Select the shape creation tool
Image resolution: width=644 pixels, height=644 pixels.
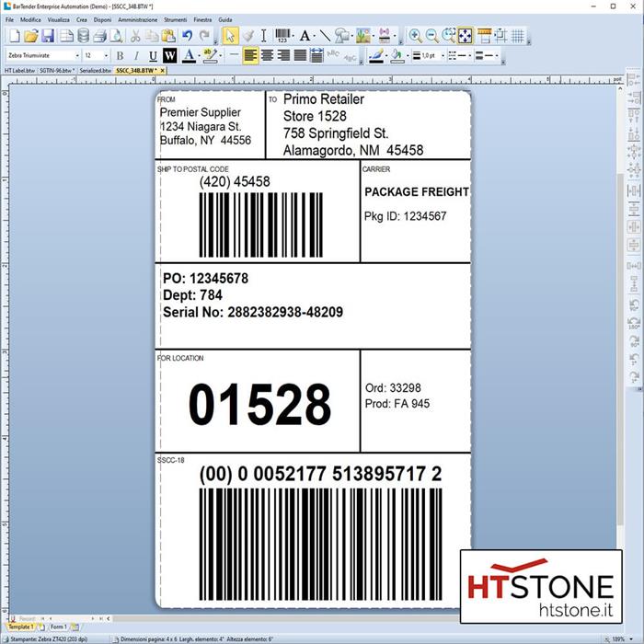coord(341,36)
